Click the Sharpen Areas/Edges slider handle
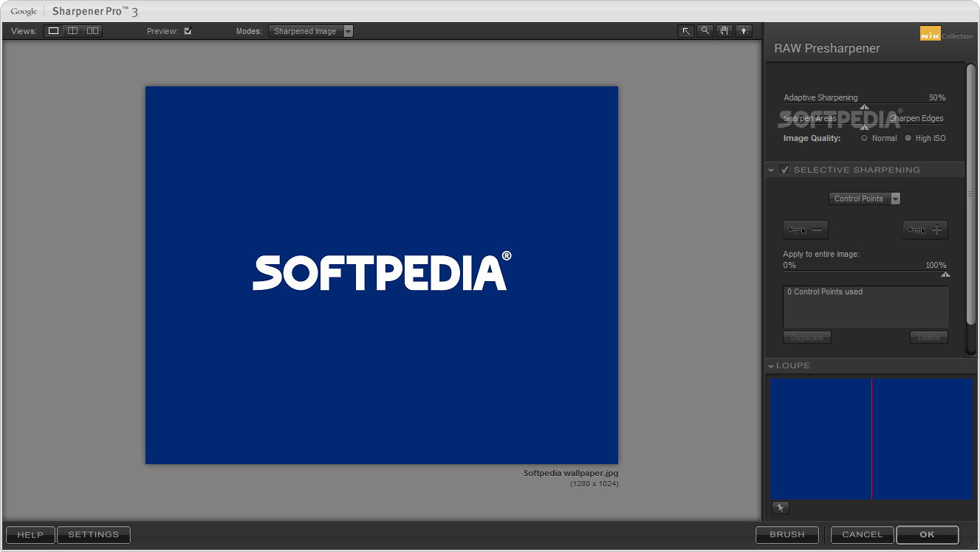The image size is (980, 552). pos(865,127)
